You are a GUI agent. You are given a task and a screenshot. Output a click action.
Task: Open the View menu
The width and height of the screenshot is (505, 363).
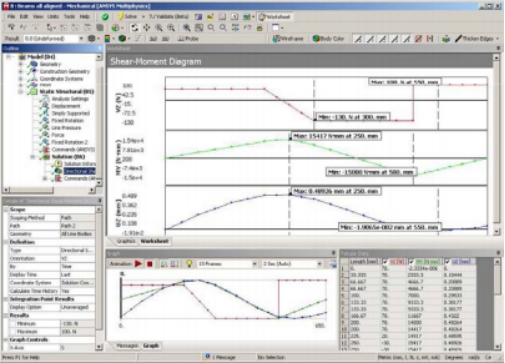[38, 17]
